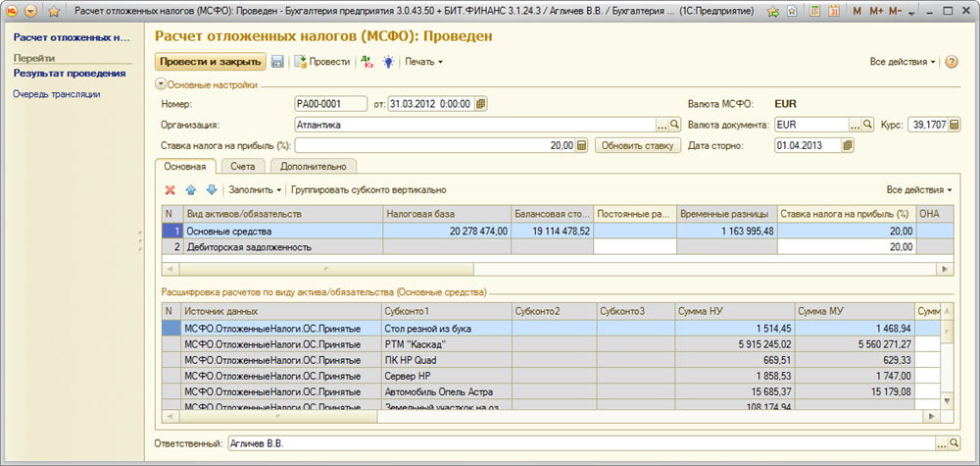Switch to the Счета tab

[242, 167]
